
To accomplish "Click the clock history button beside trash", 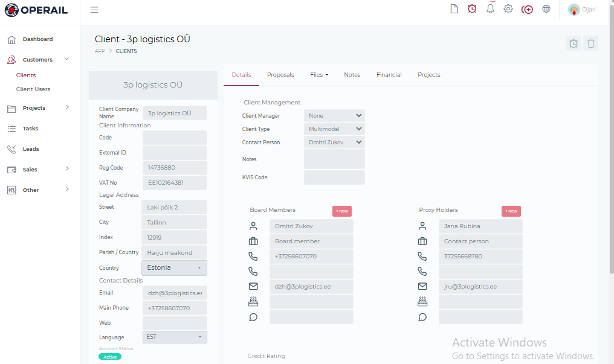I will coord(573,43).
